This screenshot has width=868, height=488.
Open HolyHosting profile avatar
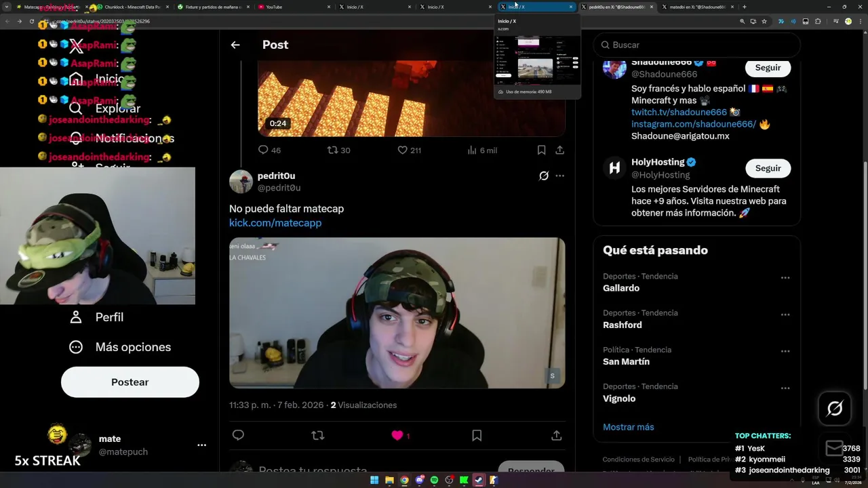click(x=614, y=168)
